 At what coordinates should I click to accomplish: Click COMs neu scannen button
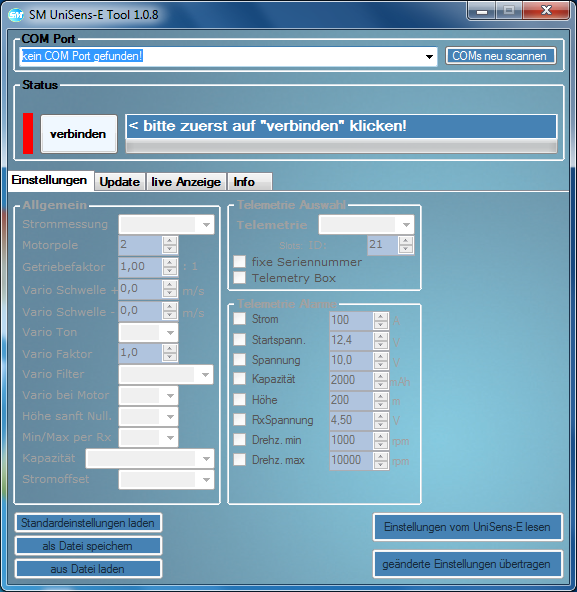(x=500, y=56)
